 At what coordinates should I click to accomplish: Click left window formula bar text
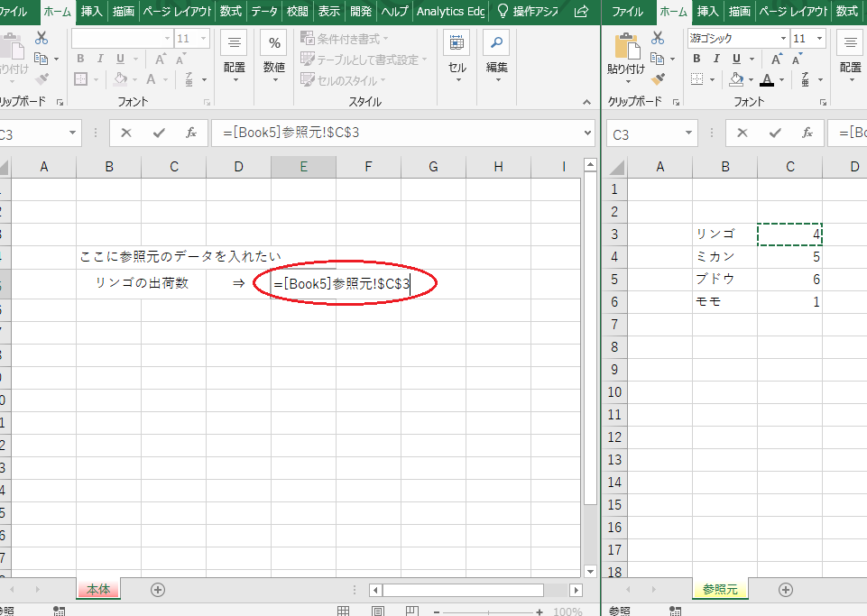(x=291, y=133)
